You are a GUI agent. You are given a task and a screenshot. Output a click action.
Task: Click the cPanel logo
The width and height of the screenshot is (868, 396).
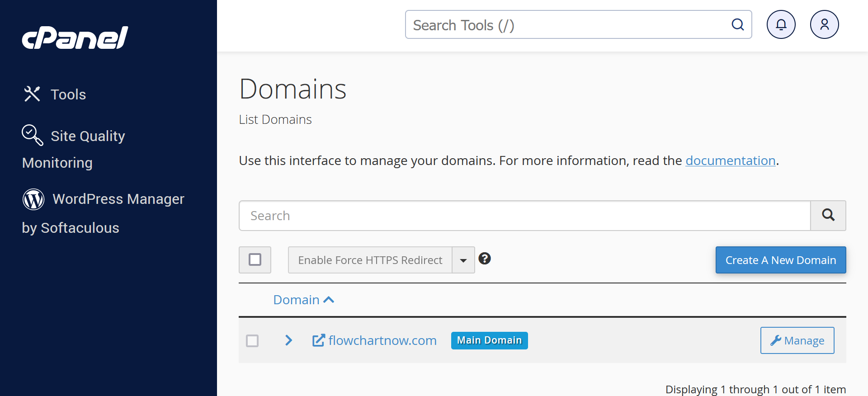coord(75,38)
